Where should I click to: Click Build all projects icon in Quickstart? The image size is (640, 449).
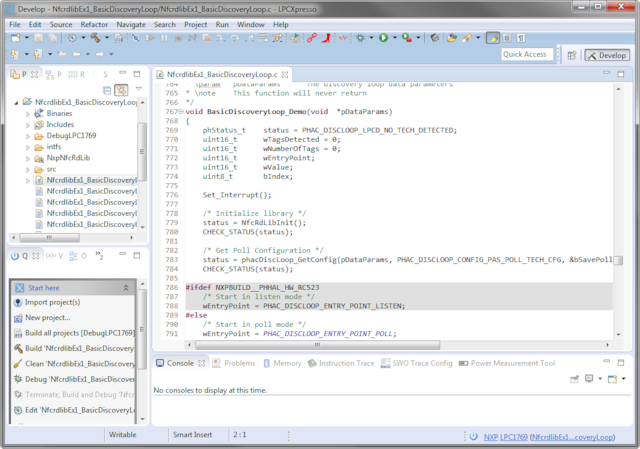[x=19, y=332]
